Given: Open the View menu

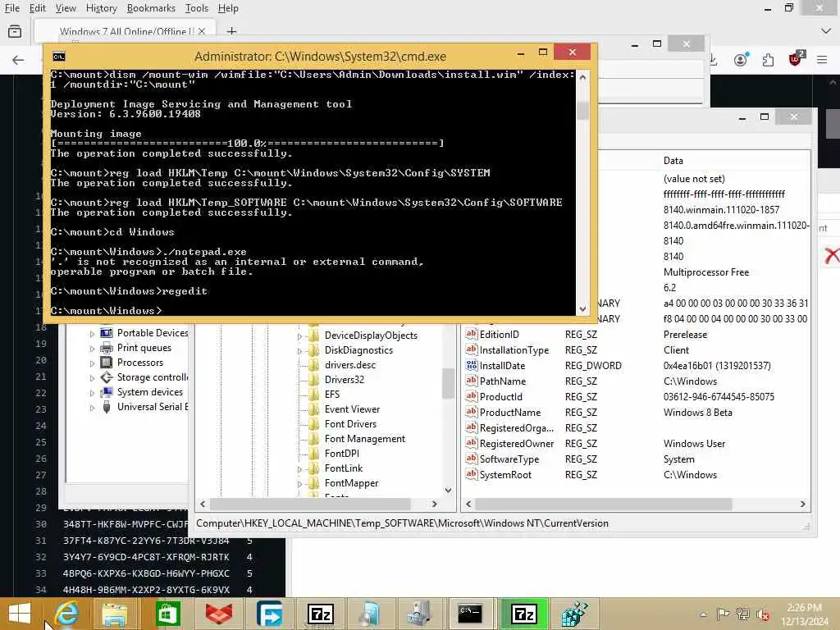Looking at the screenshot, I should point(66,8).
